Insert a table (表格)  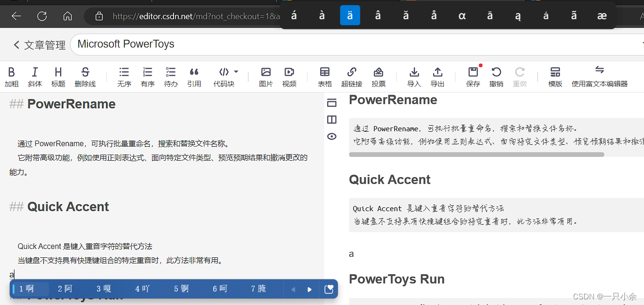click(325, 77)
